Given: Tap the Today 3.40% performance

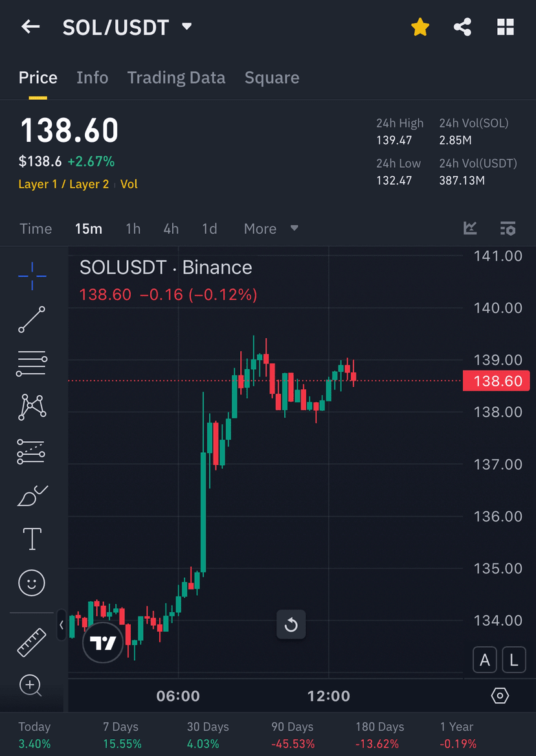Looking at the screenshot, I should pos(34,735).
